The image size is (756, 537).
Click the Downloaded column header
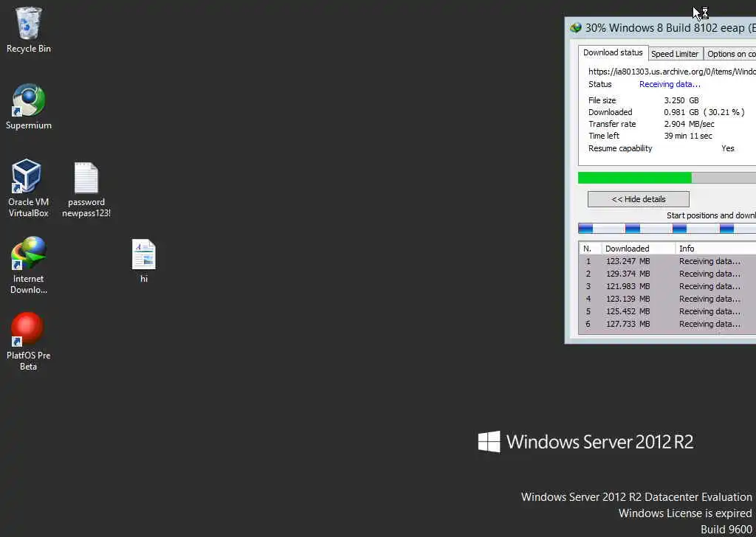(x=639, y=249)
